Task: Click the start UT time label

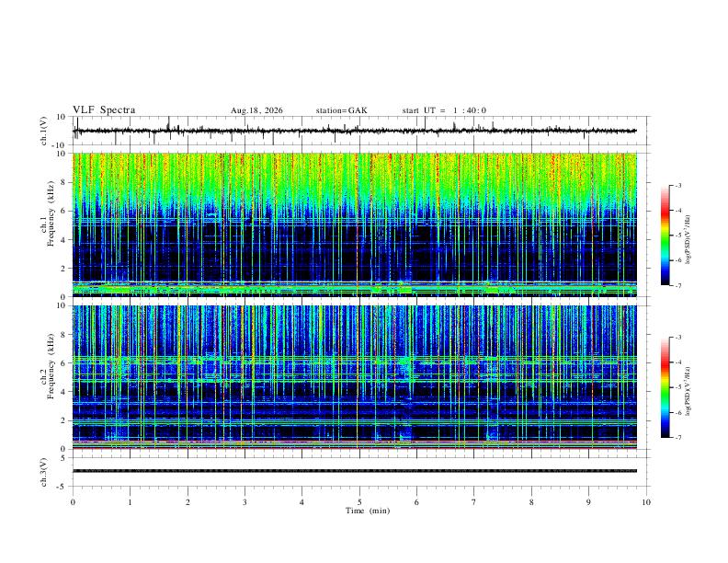Action: pyautogui.click(x=444, y=110)
